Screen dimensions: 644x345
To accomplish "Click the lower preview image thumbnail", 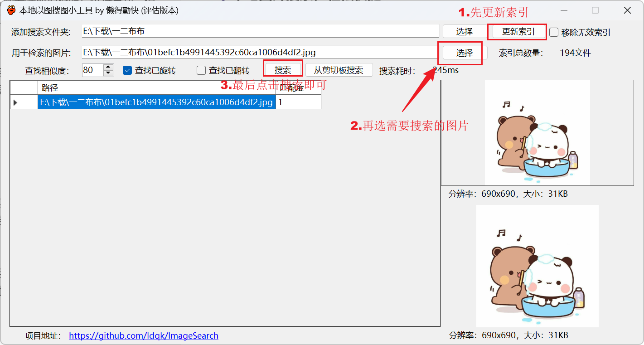I will (x=537, y=266).
